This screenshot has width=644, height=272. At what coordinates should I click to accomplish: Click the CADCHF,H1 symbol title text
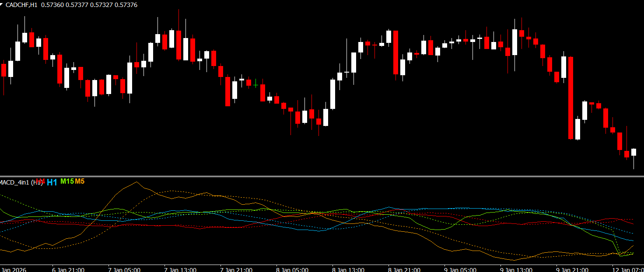tap(21, 4)
